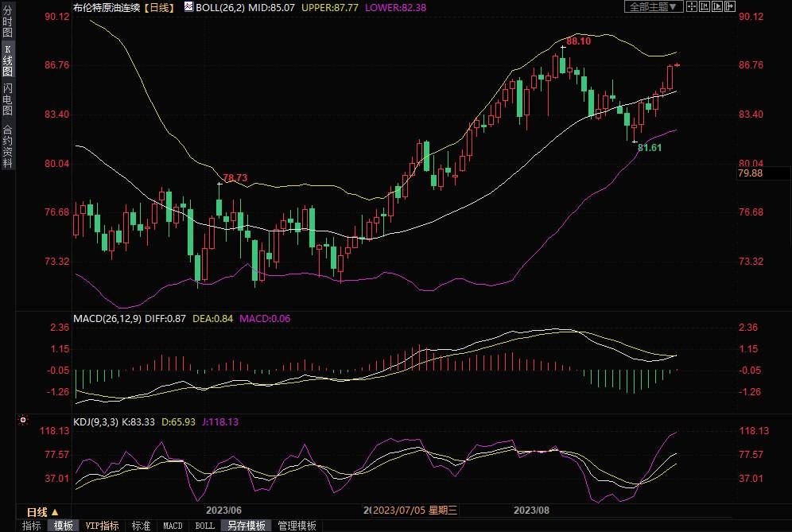Click the 88.10 high price marker
Image resolution: width=792 pixels, height=532 pixels.
click(x=578, y=41)
